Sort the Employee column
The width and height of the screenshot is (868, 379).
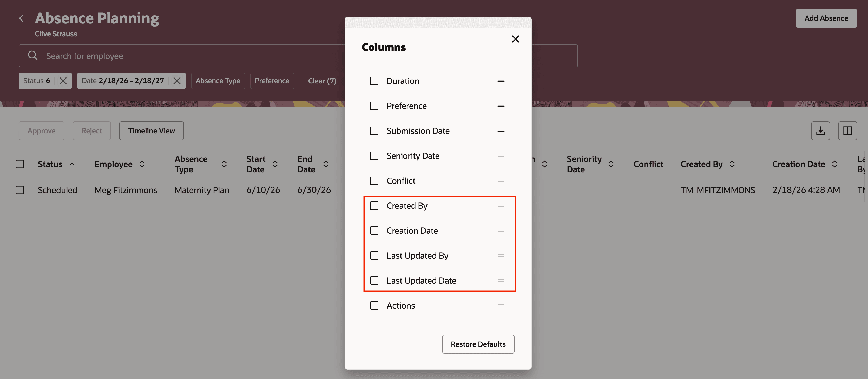pyautogui.click(x=142, y=164)
